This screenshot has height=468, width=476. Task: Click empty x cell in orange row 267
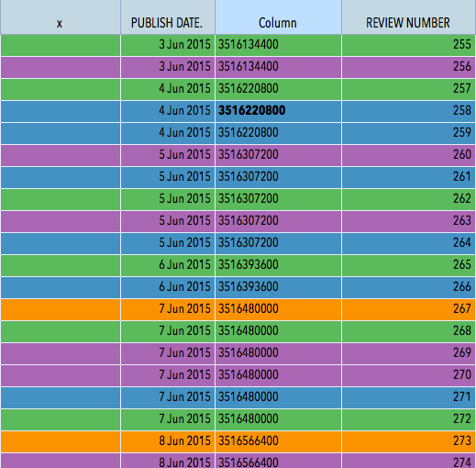61,309
